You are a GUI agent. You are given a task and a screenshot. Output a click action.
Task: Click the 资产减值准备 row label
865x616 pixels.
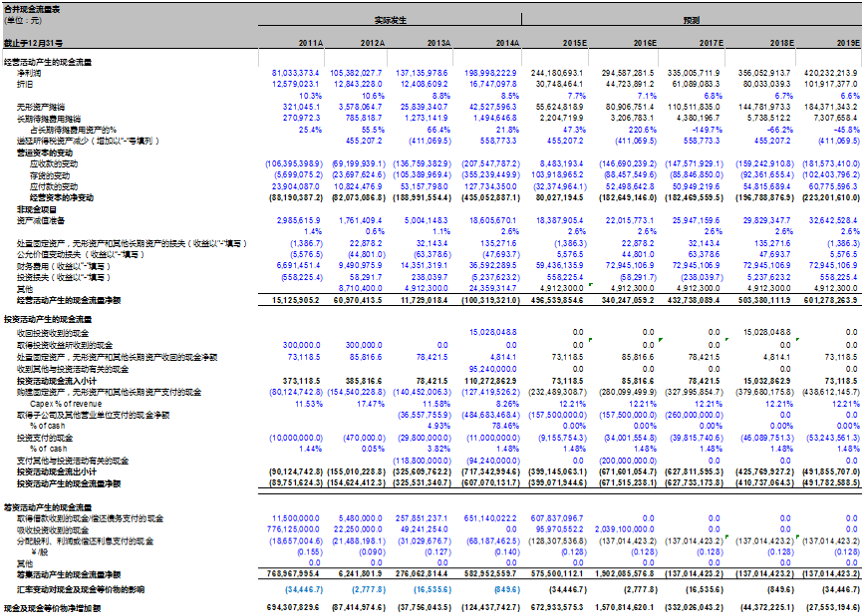point(41,219)
